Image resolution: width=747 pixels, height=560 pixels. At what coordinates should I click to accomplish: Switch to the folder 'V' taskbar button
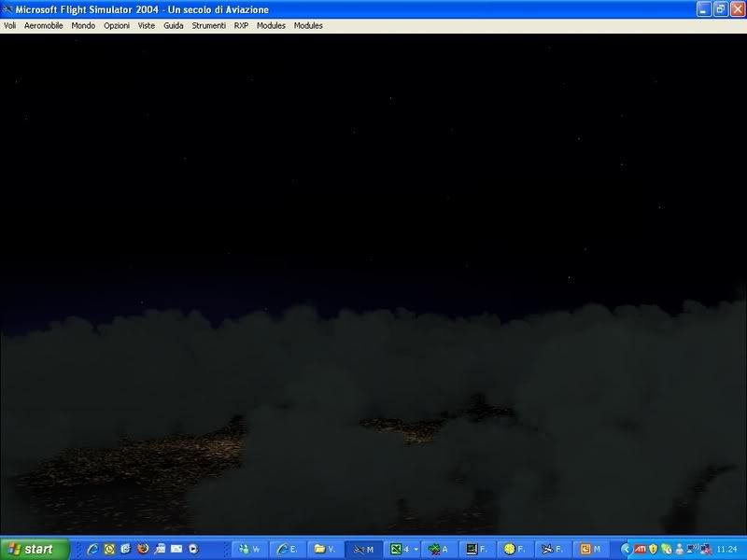[326, 550]
